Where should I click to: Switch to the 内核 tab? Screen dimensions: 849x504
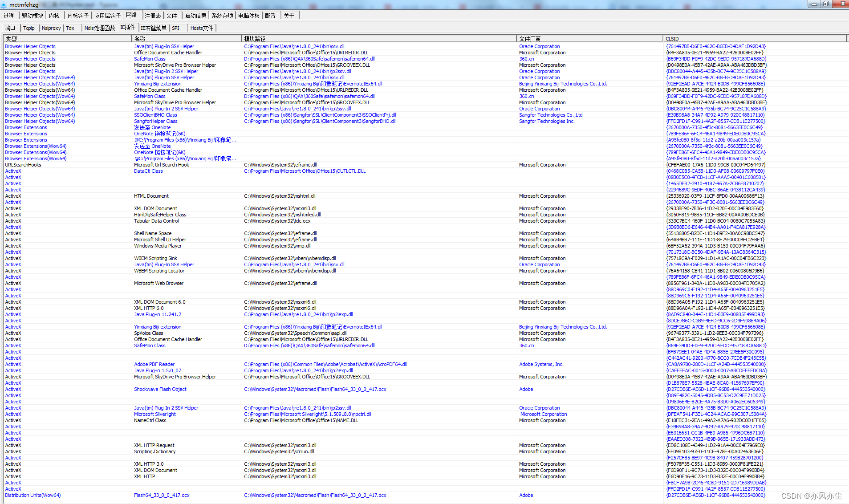54,16
